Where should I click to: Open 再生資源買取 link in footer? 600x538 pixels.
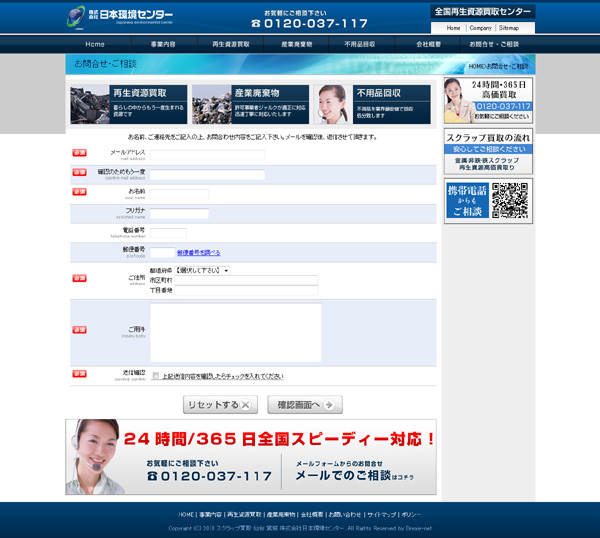244,515
